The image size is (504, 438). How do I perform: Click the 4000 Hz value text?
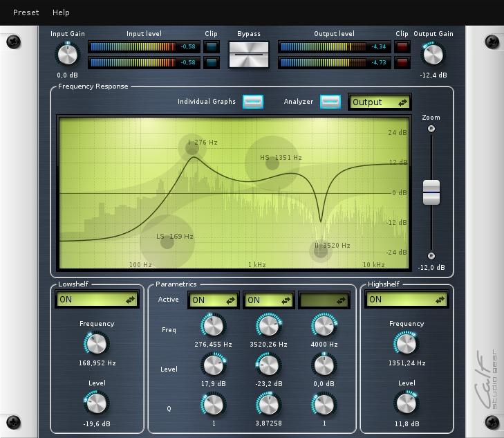[324, 345]
